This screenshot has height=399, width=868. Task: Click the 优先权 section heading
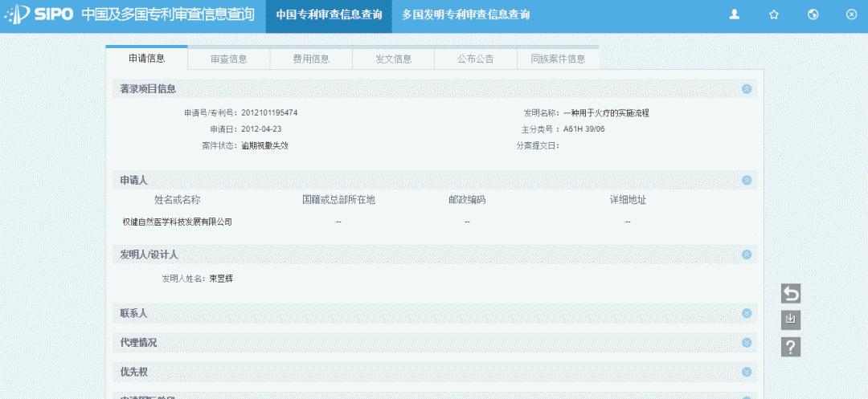(134, 372)
